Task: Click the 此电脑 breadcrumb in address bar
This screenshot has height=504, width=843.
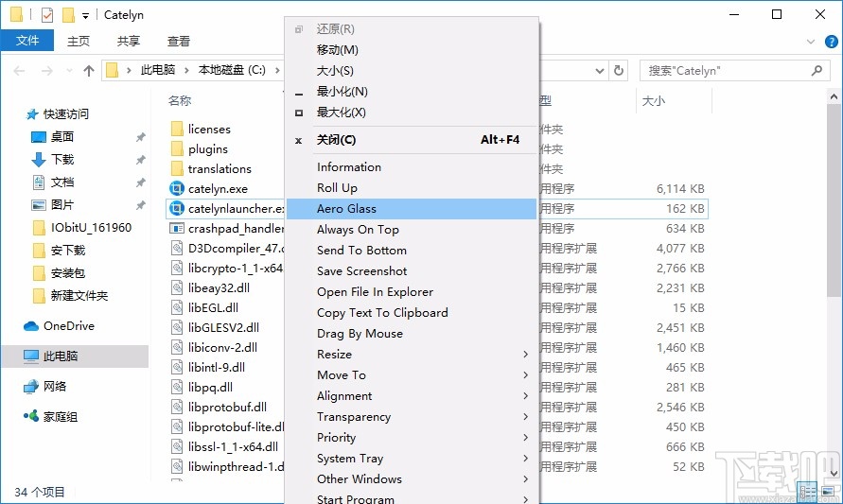Action: click(158, 70)
